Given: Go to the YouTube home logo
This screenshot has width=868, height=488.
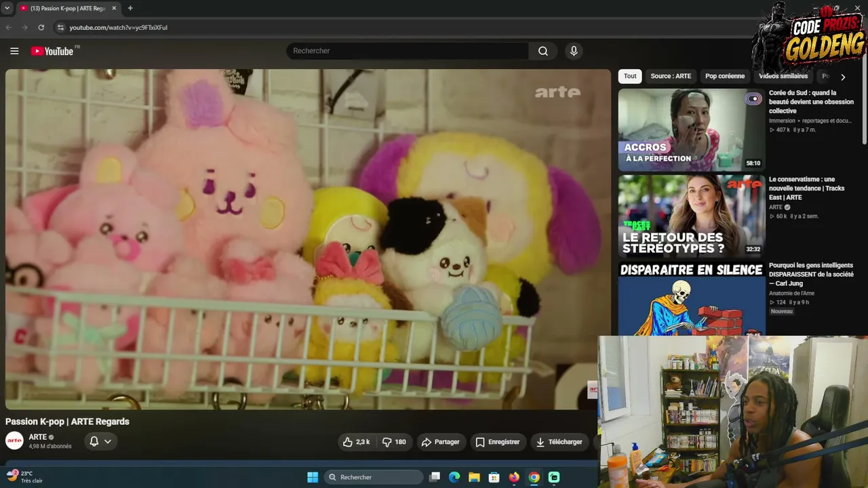Looking at the screenshot, I should 52,51.
